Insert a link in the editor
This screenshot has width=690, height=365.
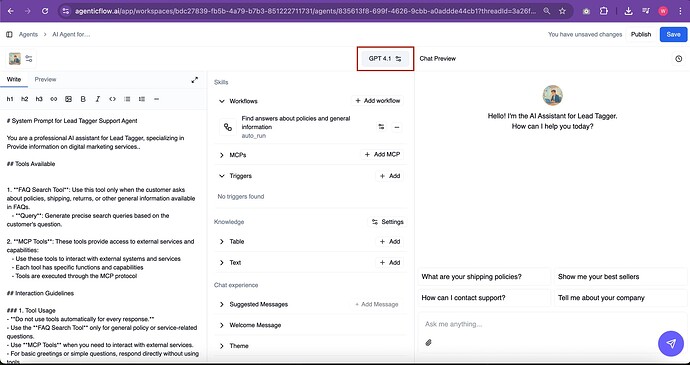click(54, 99)
